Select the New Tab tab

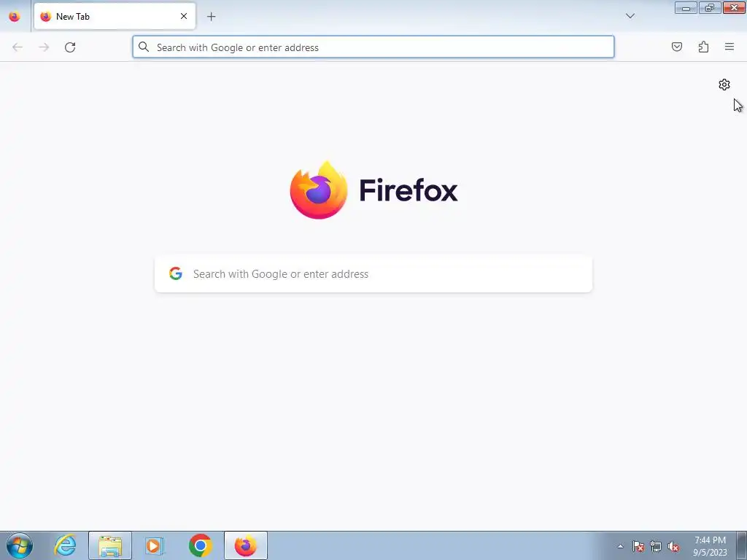pos(115,16)
